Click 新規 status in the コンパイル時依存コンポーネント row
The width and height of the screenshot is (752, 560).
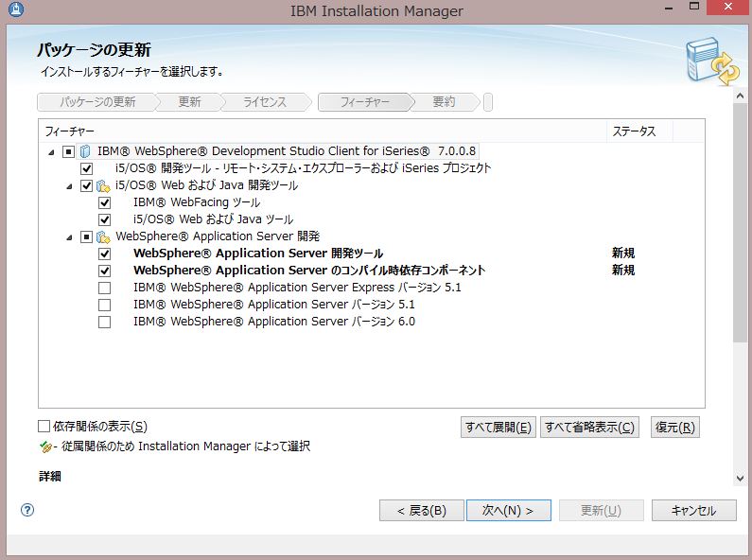click(623, 271)
